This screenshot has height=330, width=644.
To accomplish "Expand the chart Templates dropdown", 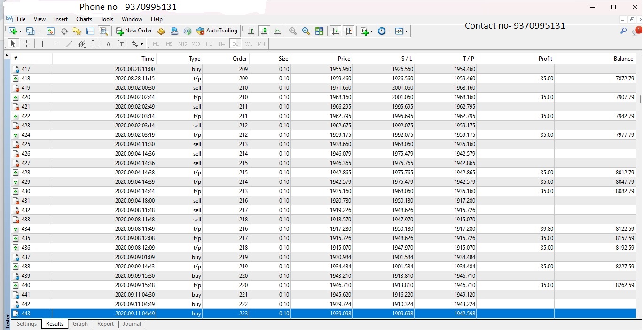I will tap(401, 31).
